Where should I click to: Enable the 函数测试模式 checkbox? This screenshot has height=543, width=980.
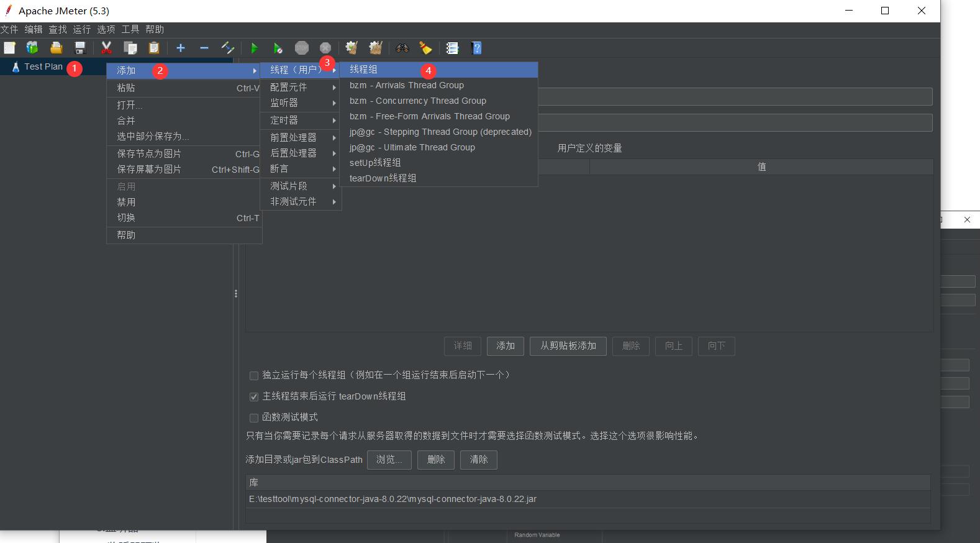tap(254, 418)
